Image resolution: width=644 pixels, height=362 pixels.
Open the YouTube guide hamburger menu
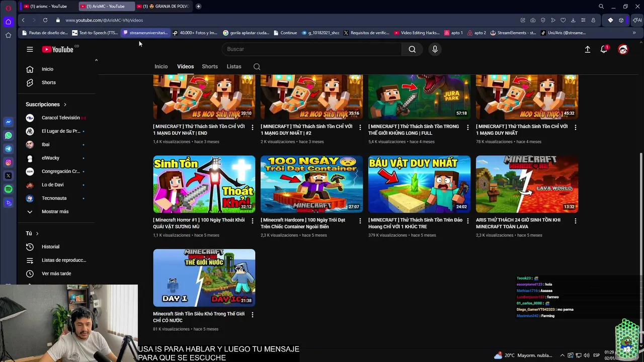(30, 49)
